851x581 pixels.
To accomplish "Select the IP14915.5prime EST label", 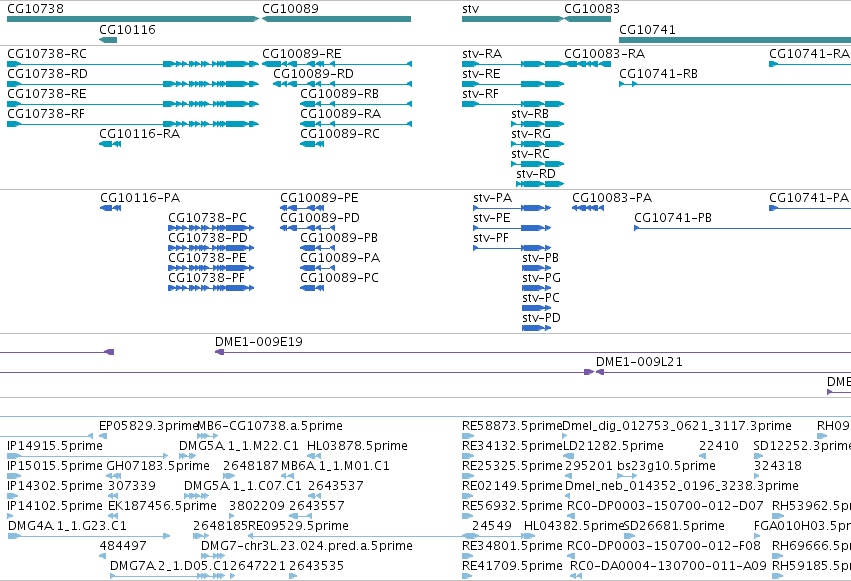I will point(55,446).
